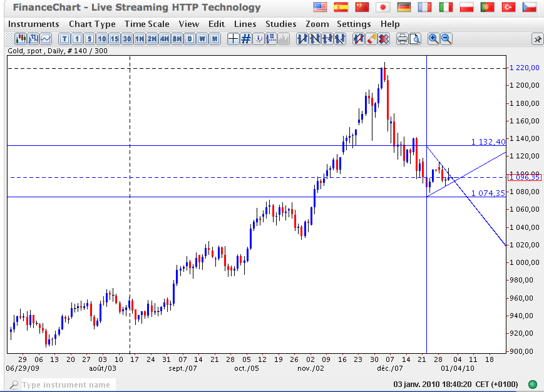The height and width of the screenshot is (392, 544).
Task: Select the 1H hourly timeframe button
Action: (x=140, y=39)
